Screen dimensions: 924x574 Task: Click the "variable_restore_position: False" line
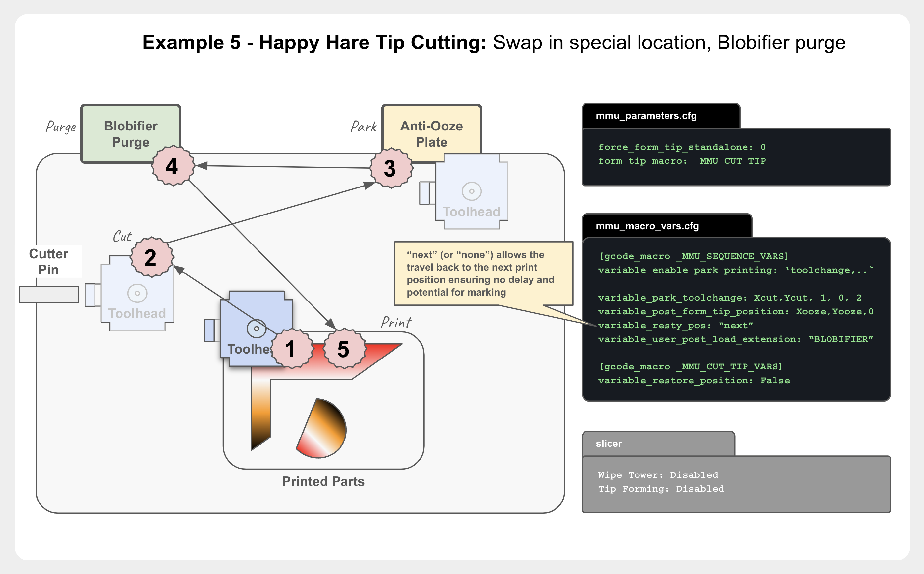coord(694,380)
